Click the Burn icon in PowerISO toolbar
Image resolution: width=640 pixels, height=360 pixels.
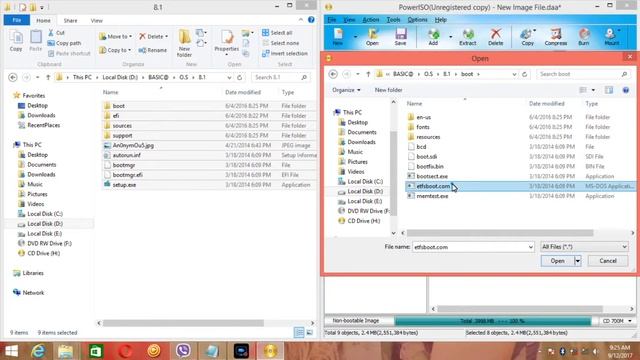584,36
